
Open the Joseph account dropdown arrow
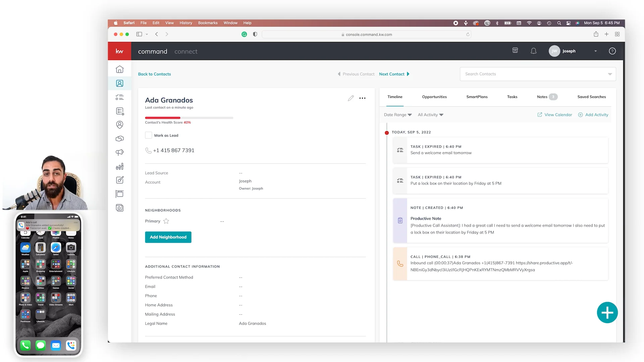click(596, 51)
